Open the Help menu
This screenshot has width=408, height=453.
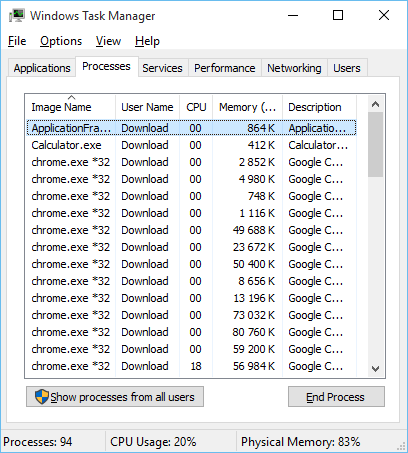coord(147,41)
